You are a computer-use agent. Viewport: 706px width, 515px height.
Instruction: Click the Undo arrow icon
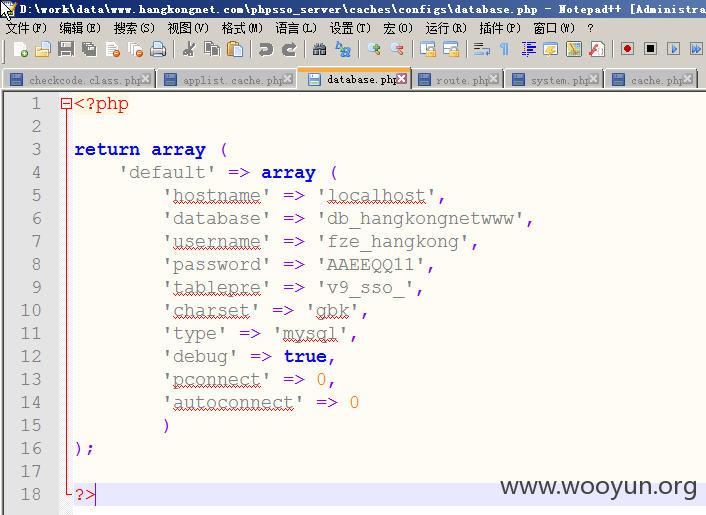click(x=266, y=49)
